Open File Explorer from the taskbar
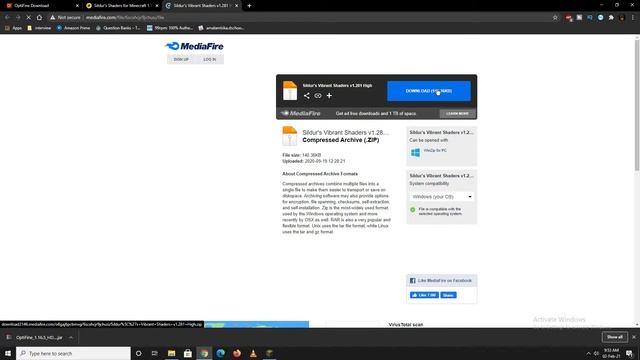The height and width of the screenshot is (360, 640). (171, 353)
